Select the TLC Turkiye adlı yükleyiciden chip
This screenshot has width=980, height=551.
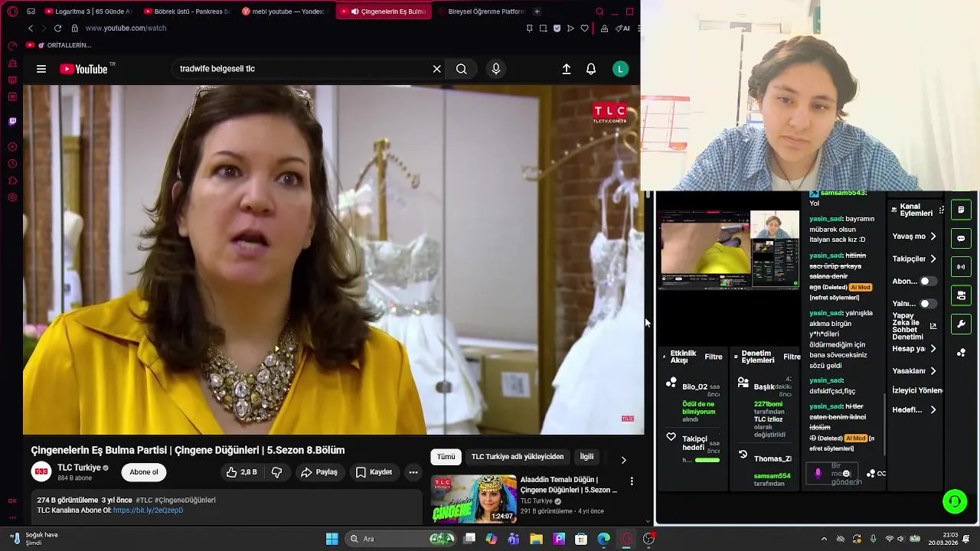coord(518,457)
